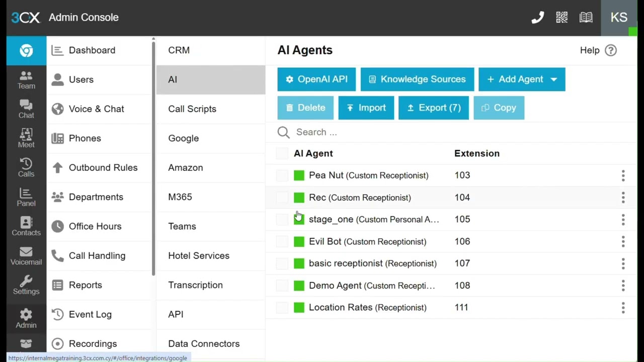Open Admin gear in the left sidebar
Viewport: 644px width, 362px height.
26,319
